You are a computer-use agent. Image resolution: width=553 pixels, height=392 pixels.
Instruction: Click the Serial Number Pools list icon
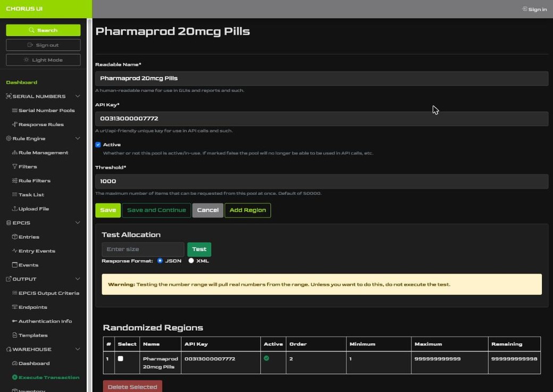(x=14, y=111)
